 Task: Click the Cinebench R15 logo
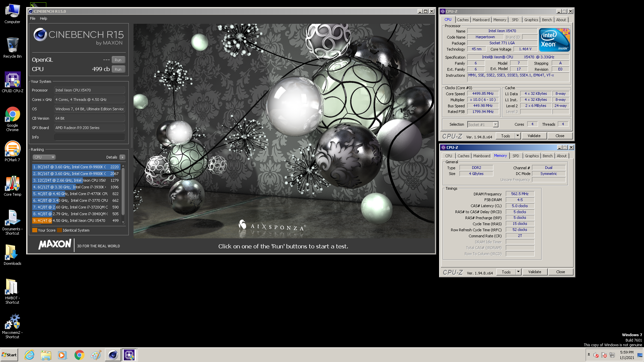(x=78, y=37)
